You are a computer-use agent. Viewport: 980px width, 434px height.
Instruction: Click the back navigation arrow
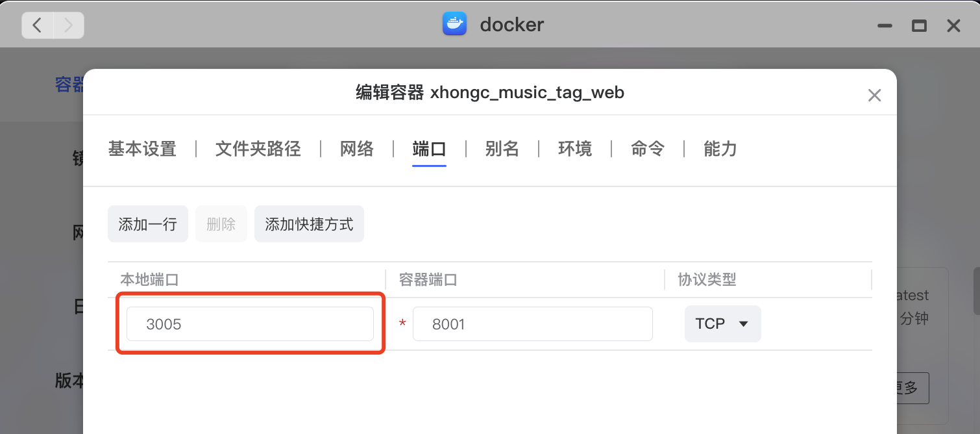[38, 25]
